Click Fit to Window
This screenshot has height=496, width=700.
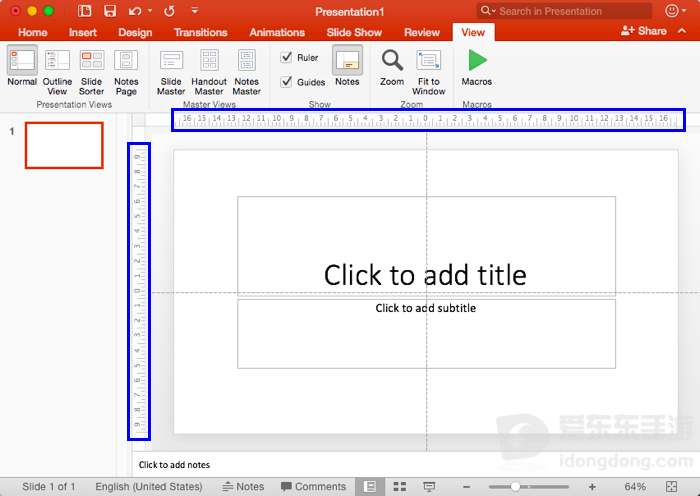pyautogui.click(x=429, y=72)
